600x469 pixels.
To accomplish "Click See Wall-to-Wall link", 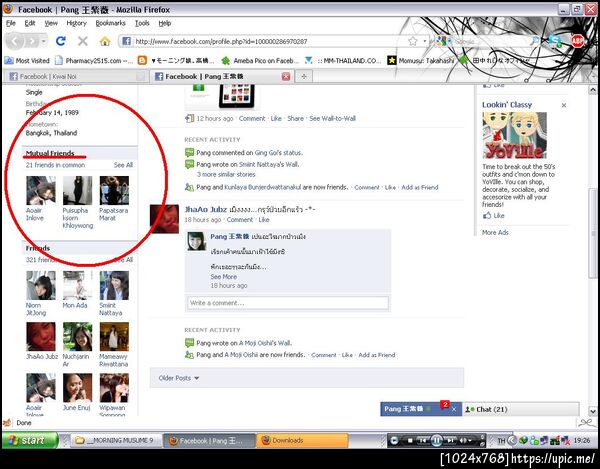I will coord(333,119).
